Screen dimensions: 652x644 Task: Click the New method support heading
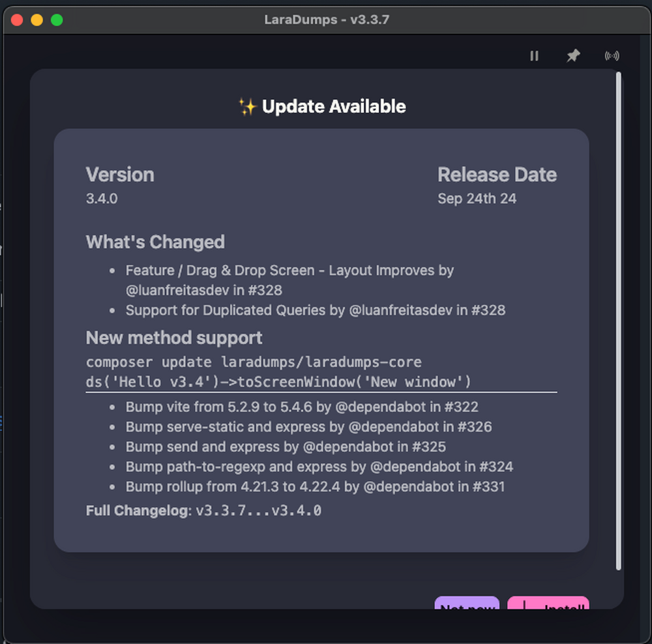coord(174,338)
